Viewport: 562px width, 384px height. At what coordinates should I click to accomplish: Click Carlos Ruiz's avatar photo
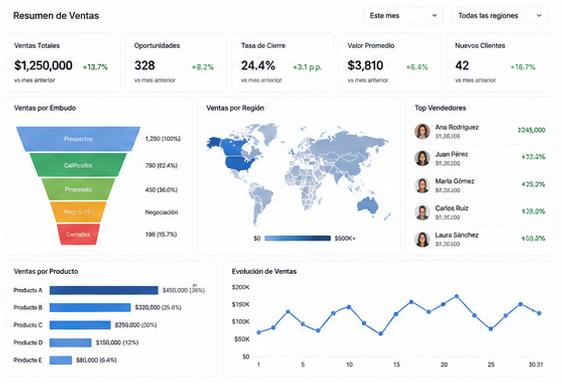[422, 212]
